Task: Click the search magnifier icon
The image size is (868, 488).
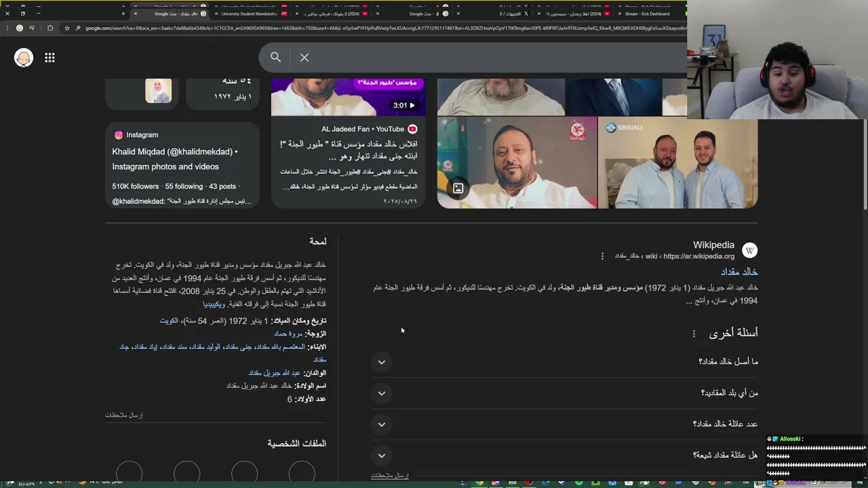Action: pyautogui.click(x=275, y=58)
